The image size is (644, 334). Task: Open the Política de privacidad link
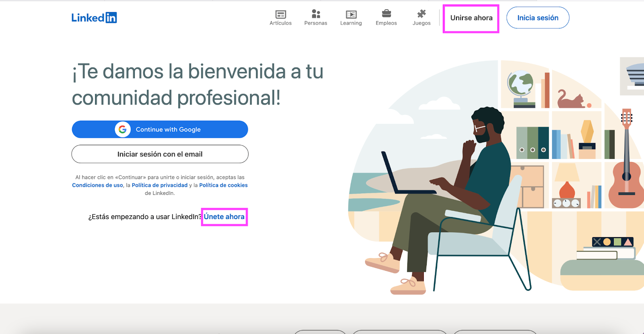tap(160, 185)
